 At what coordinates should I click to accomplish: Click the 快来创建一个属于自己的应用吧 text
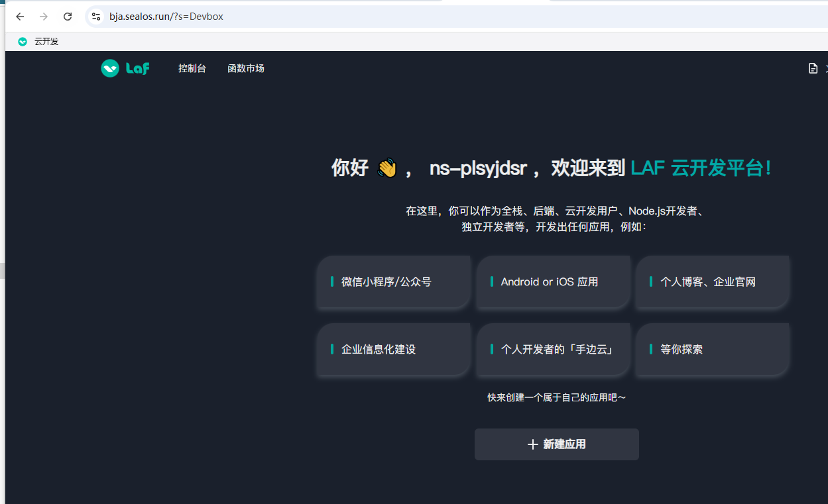pyautogui.click(x=557, y=397)
